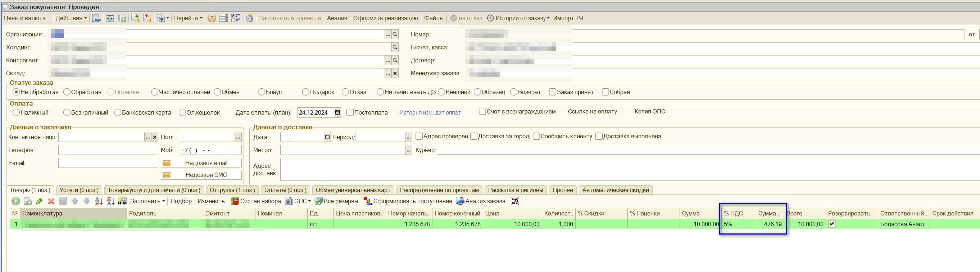The height and width of the screenshot is (272, 980).
Task: Click the Состав набора toolbar button
Action: [x=256, y=201]
